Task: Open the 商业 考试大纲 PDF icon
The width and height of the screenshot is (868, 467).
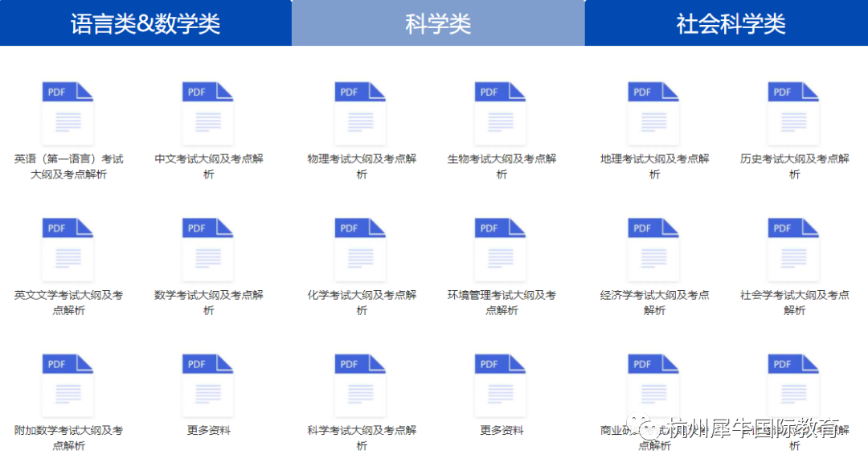Action: tap(653, 386)
